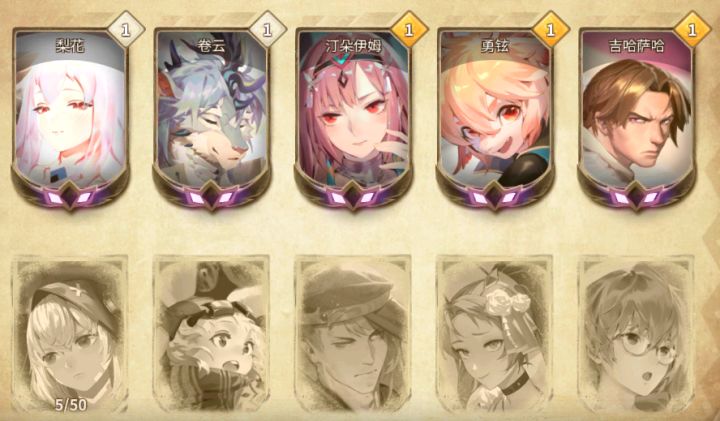Select locked man with flat cap portrait

tap(353, 334)
